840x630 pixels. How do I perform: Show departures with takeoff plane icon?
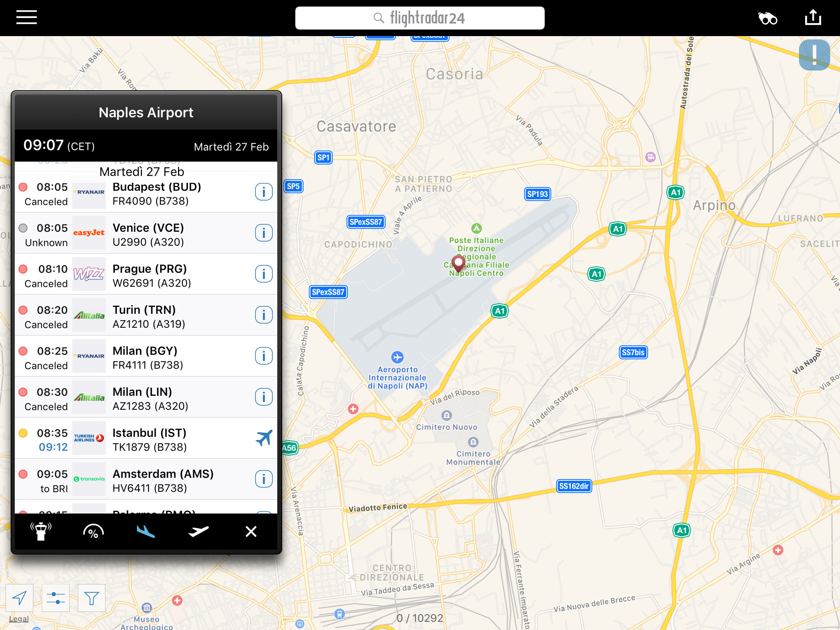click(x=199, y=531)
